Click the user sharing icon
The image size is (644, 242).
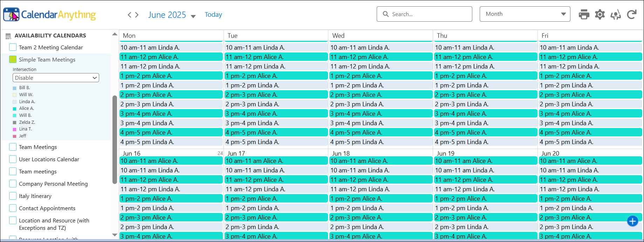[616, 15]
